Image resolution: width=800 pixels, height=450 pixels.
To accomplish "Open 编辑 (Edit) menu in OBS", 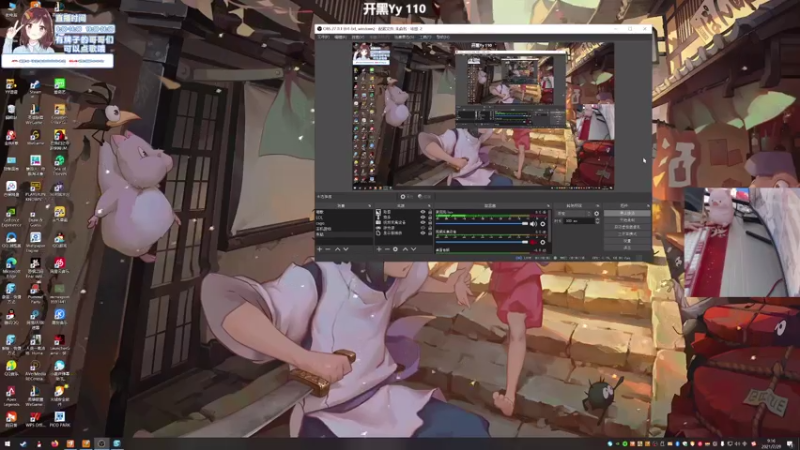I will tap(340, 37).
